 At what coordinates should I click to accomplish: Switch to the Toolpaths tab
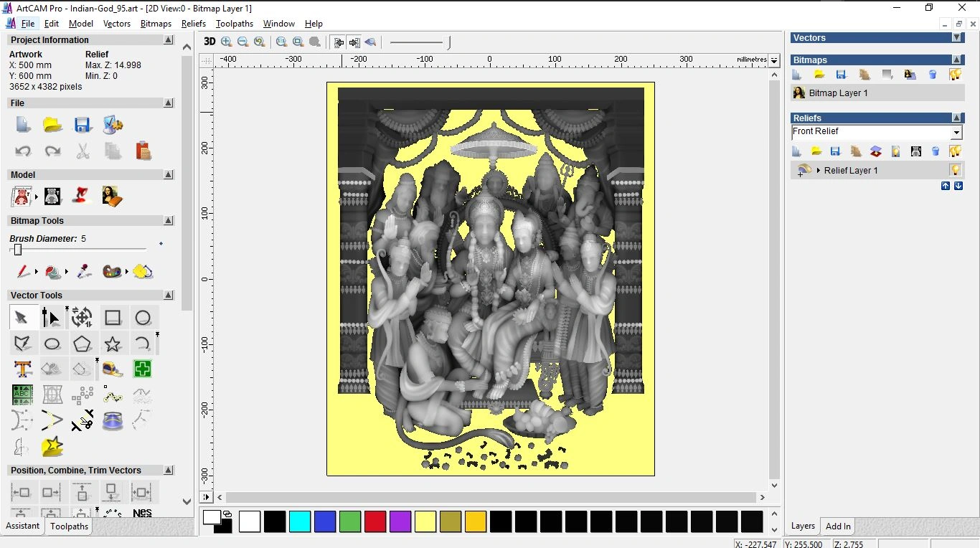click(x=69, y=526)
